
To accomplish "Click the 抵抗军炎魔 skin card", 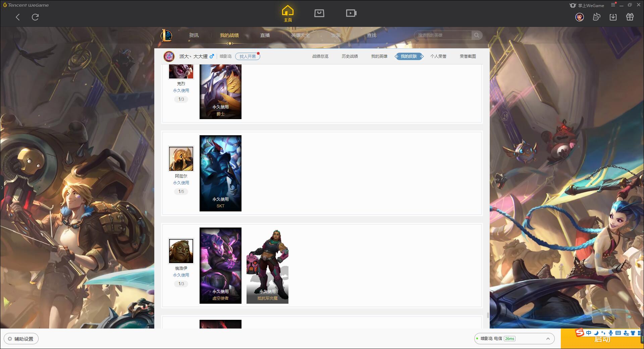I will pos(267,265).
